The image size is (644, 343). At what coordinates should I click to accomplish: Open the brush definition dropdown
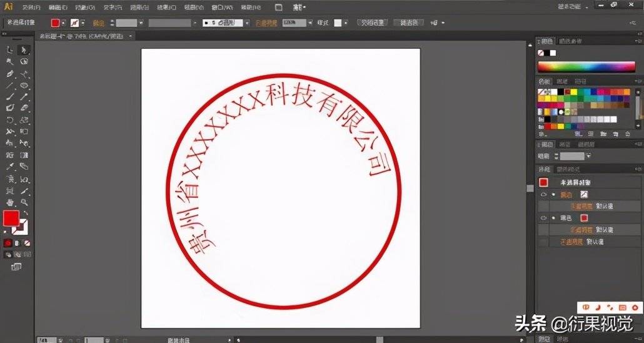click(247, 23)
